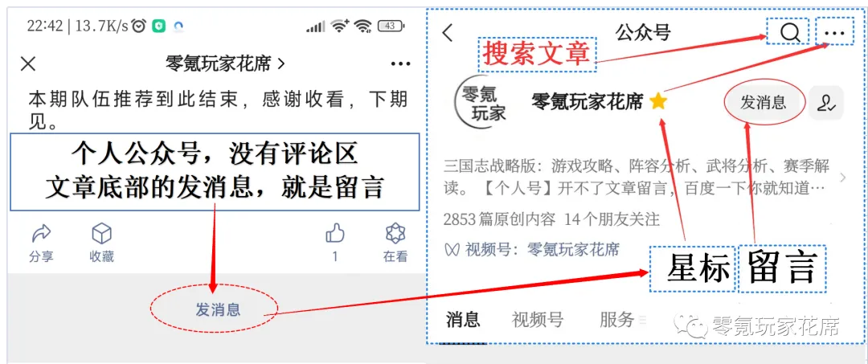
Task: Click the yellow star beside account name
Action: (658, 101)
